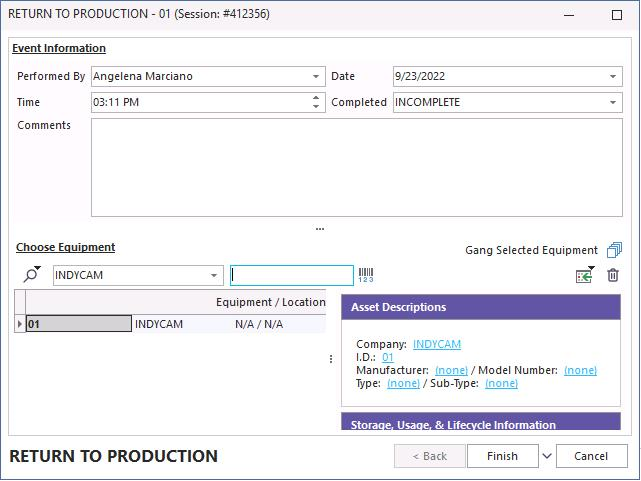Image resolution: width=641 pixels, height=481 pixels.
Task: Open the INDYCAM company link
Action: [x=437, y=344]
